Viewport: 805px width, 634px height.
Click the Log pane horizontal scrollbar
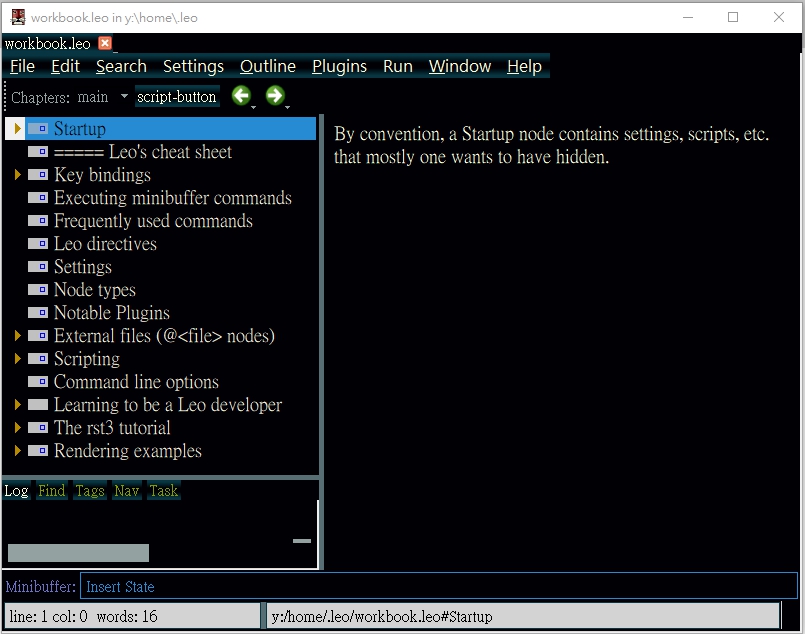(78, 553)
